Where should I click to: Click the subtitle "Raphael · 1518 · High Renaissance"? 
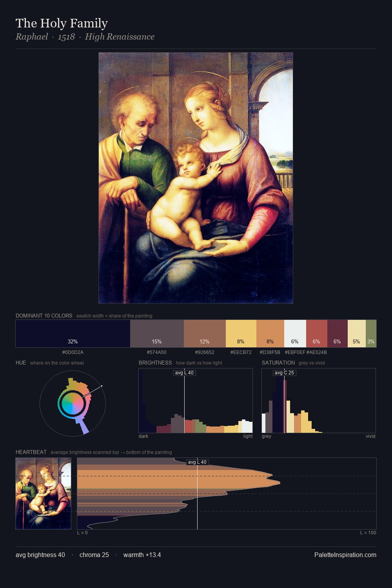85,37
